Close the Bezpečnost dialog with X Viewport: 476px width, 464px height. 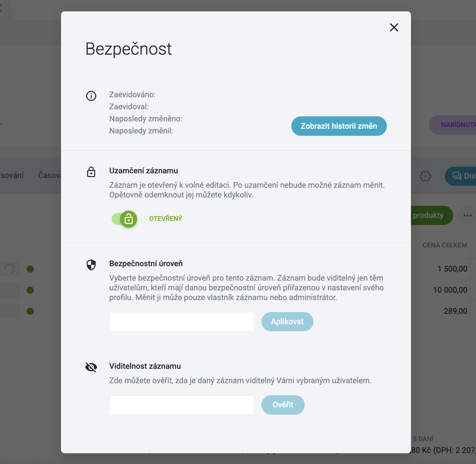(394, 27)
